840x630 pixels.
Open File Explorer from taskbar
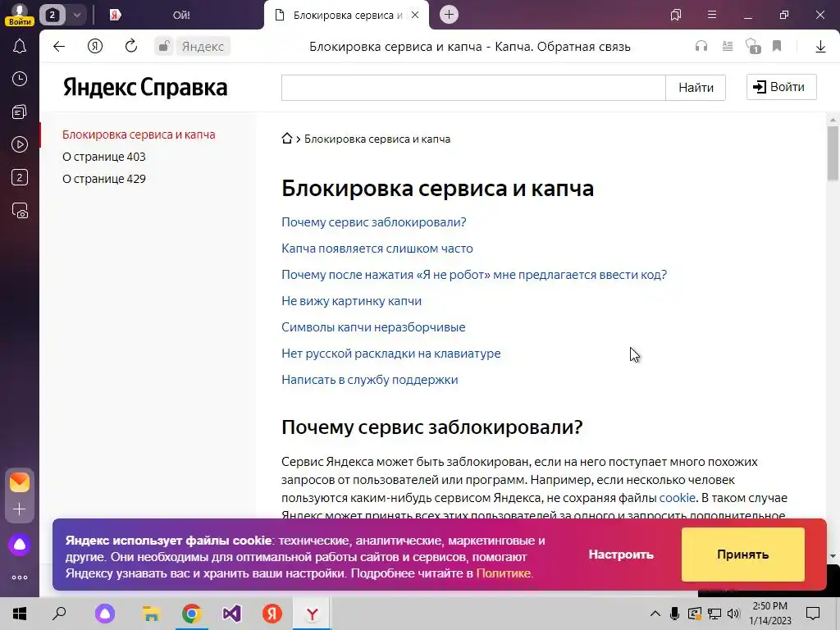(152, 614)
